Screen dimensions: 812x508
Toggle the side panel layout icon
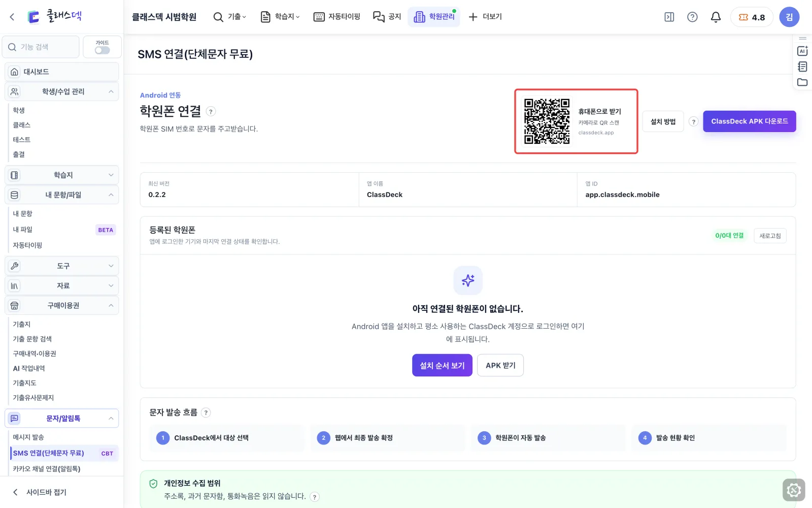click(669, 17)
